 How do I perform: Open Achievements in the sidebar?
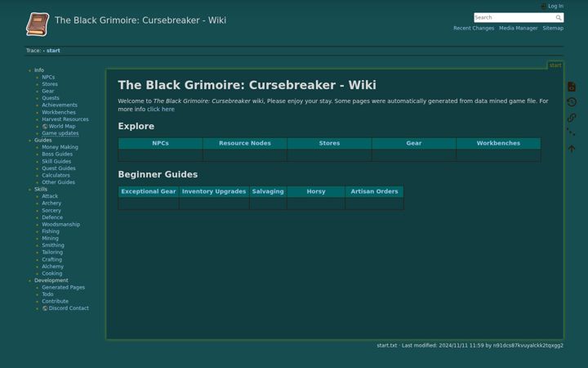[60, 105]
